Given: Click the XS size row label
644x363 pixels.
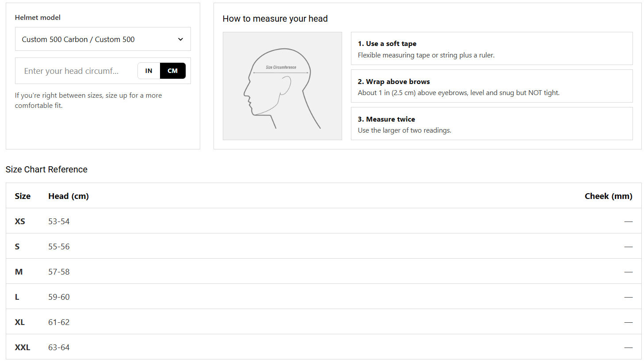Looking at the screenshot, I should point(20,221).
